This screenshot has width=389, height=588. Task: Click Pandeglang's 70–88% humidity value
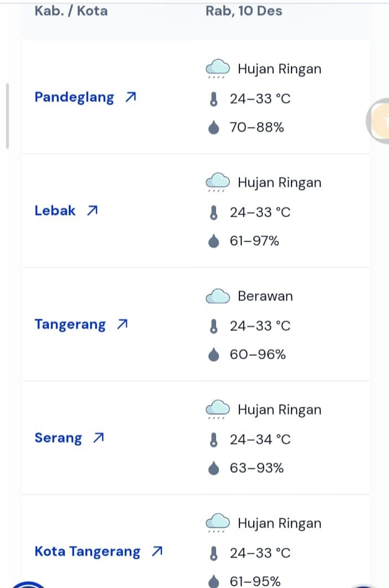pyautogui.click(x=257, y=127)
